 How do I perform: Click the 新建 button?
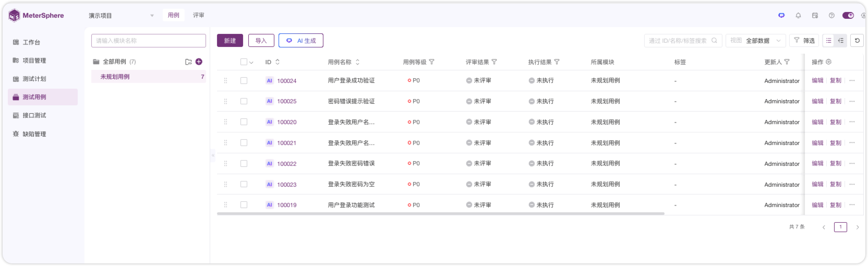point(230,41)
